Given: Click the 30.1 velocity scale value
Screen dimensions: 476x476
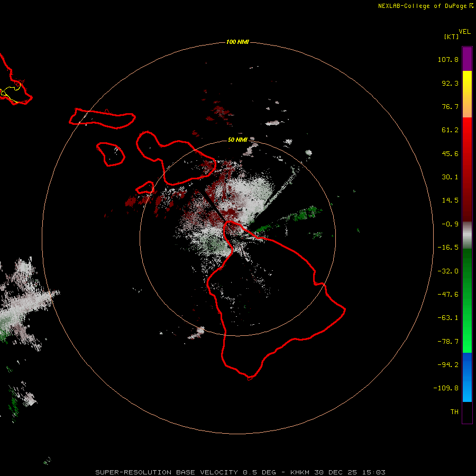Looking at the screenshot, I should click(x=450, y=177).
